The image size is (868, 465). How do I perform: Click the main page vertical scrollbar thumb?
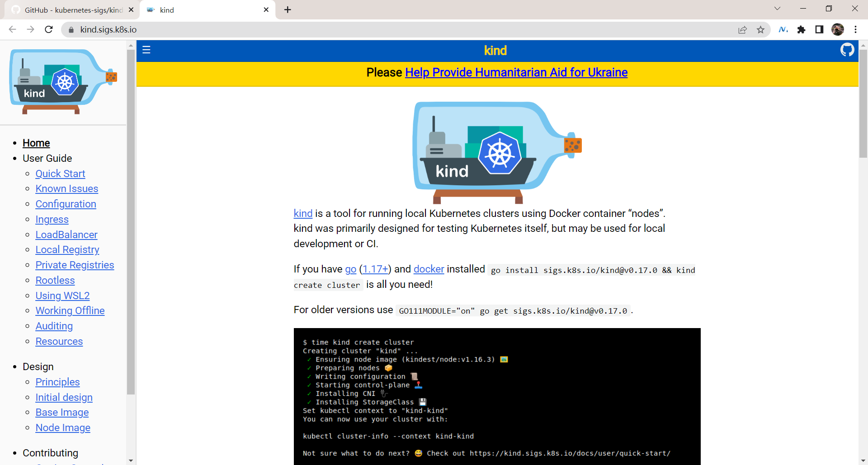coord(863,103)
